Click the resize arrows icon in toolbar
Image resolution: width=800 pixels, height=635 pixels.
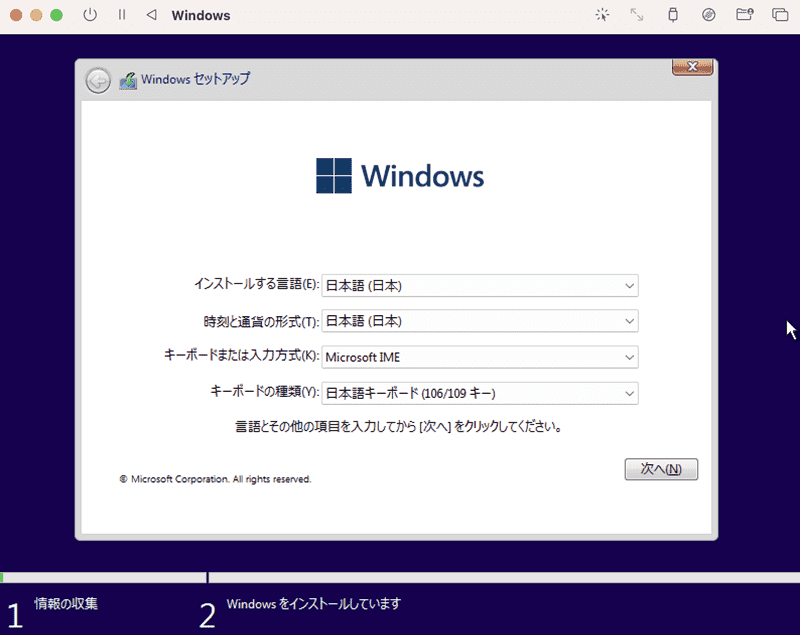(637, 15)
